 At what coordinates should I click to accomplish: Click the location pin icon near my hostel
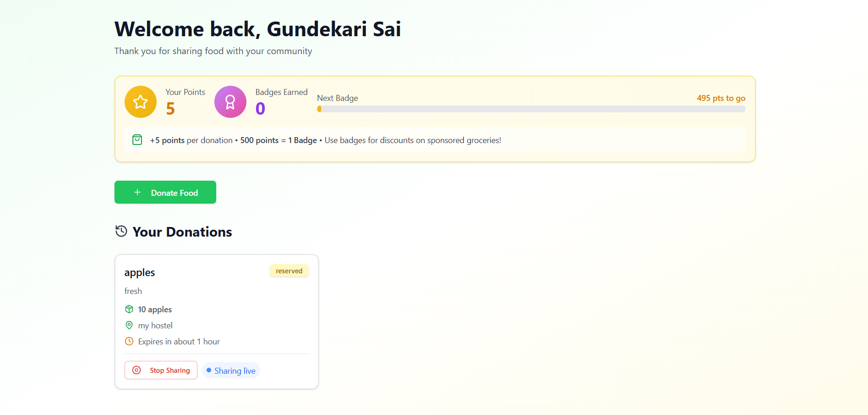click(x=129, y=325)
